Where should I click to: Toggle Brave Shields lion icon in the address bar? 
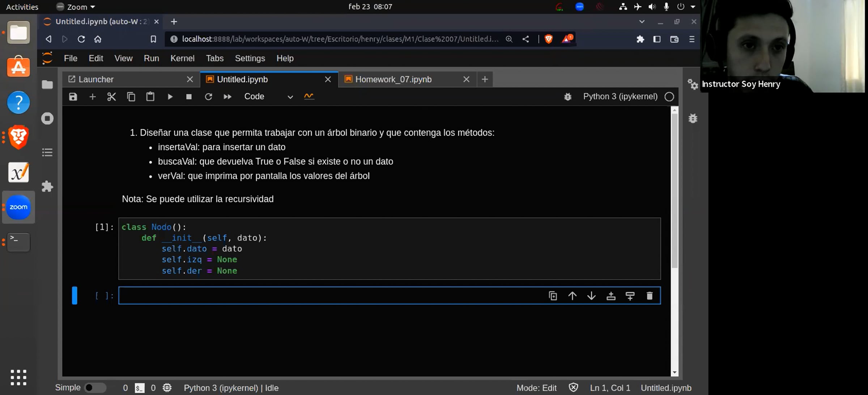pos(549,39)
